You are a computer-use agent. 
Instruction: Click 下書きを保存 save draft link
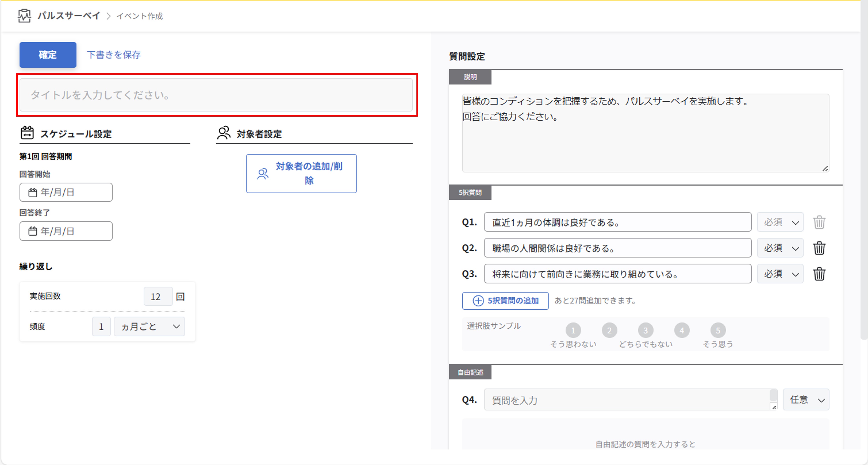114,55
